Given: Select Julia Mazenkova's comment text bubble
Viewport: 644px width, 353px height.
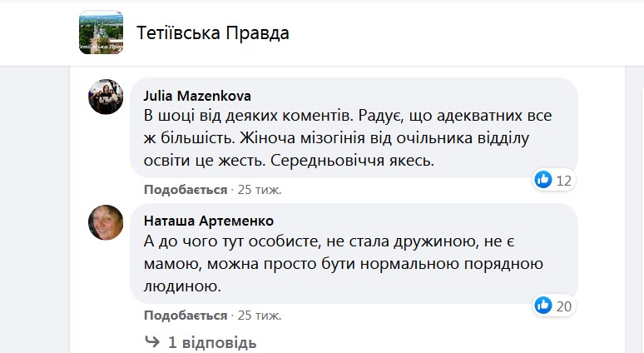Looking at the screenshot, I should 354,128.
